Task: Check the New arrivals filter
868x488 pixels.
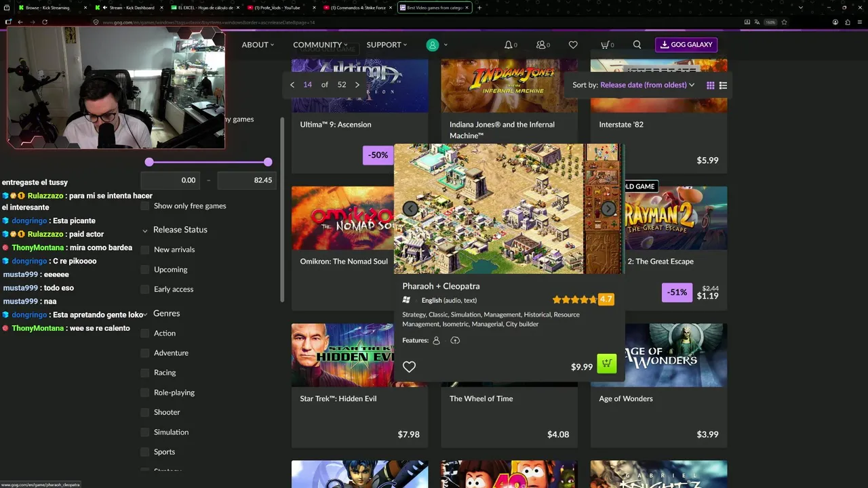Action: [145, 249]
